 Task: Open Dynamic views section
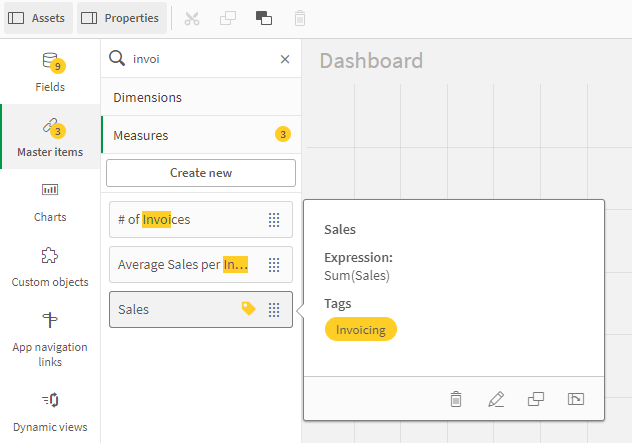click(50, 412)
